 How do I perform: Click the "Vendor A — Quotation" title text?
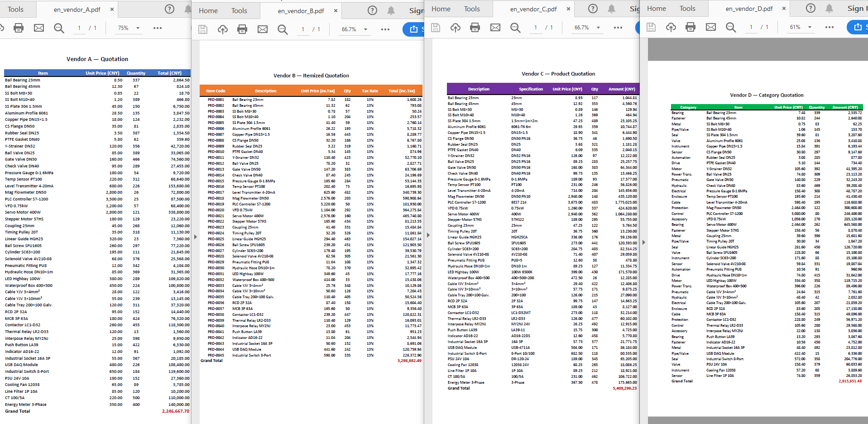[x=97, y=59]
